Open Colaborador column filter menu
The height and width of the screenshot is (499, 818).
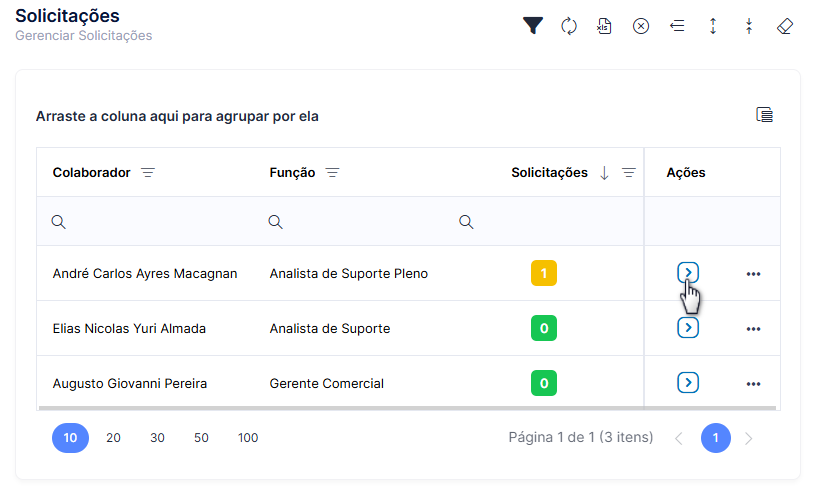148,173
